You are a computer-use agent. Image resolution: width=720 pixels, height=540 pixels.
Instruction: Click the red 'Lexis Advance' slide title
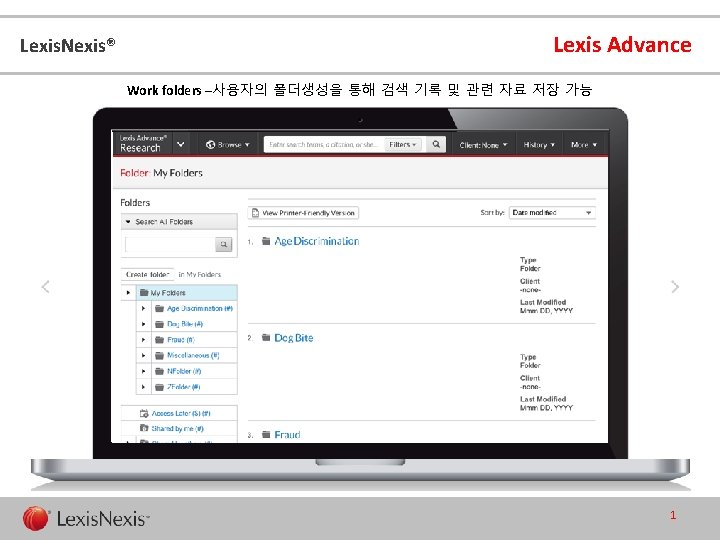[x=622, y=45]
